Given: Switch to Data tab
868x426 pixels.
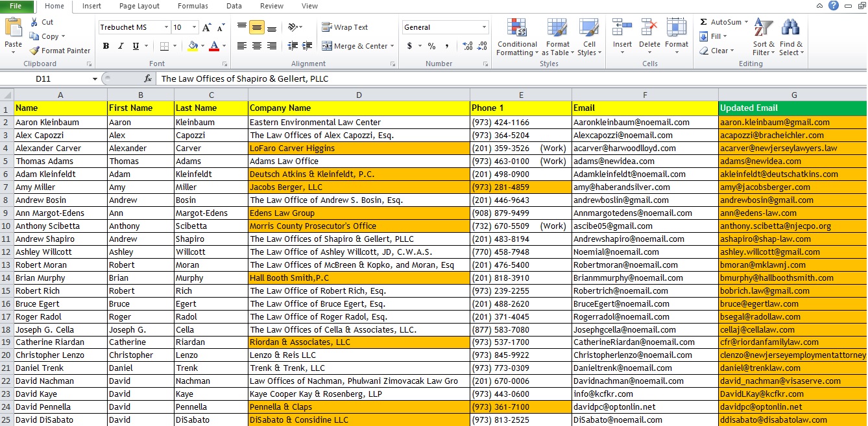Looking at the screenshot, I should point(234,6).
